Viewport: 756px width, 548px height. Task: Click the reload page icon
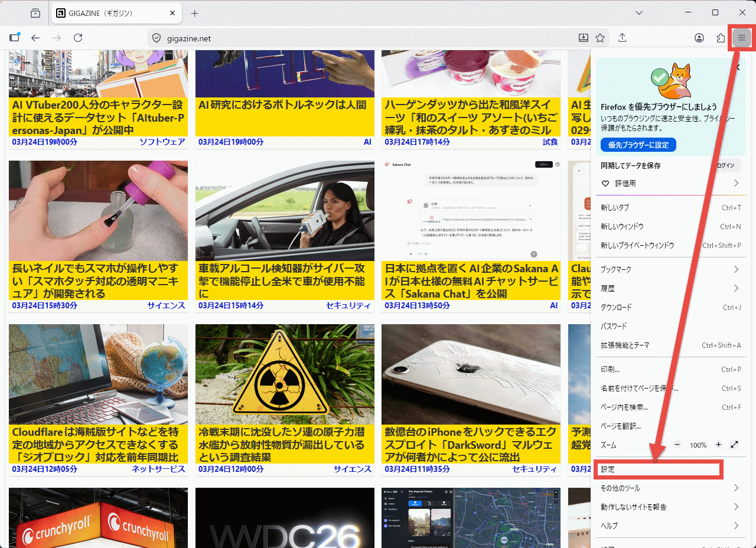pyautogui.click(x=78, y=38)
